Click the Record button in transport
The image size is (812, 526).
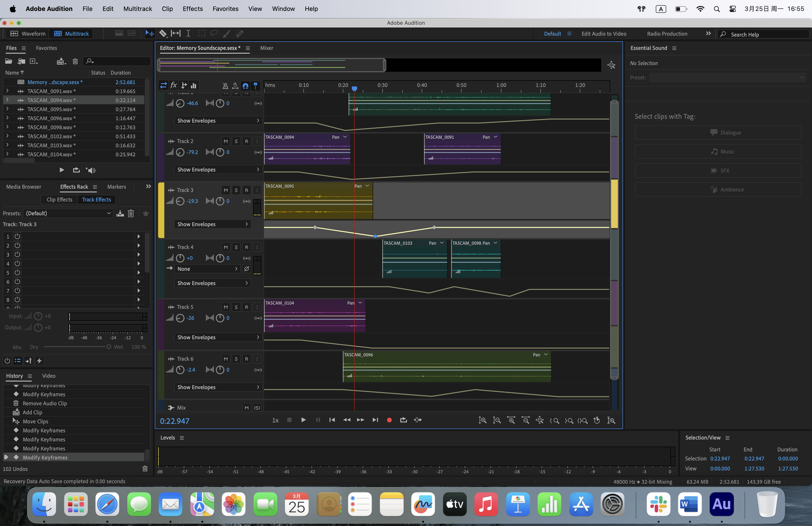[389, 420]
